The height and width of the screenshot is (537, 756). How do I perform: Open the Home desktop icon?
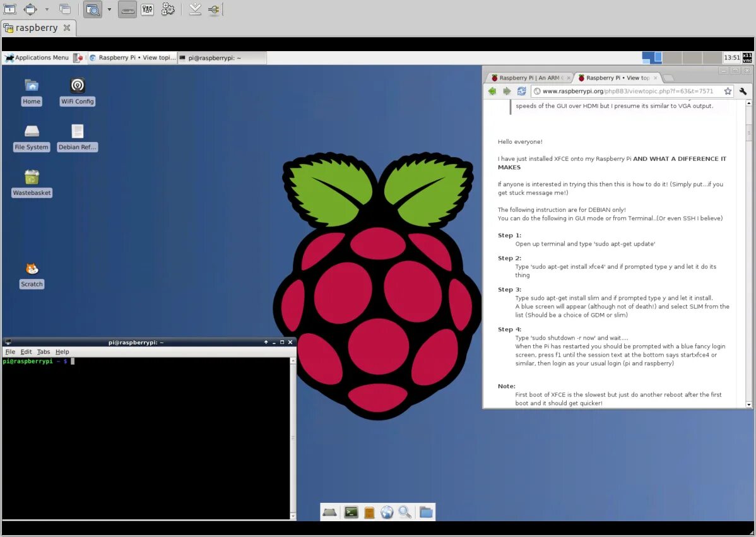[x=32, y=92]
